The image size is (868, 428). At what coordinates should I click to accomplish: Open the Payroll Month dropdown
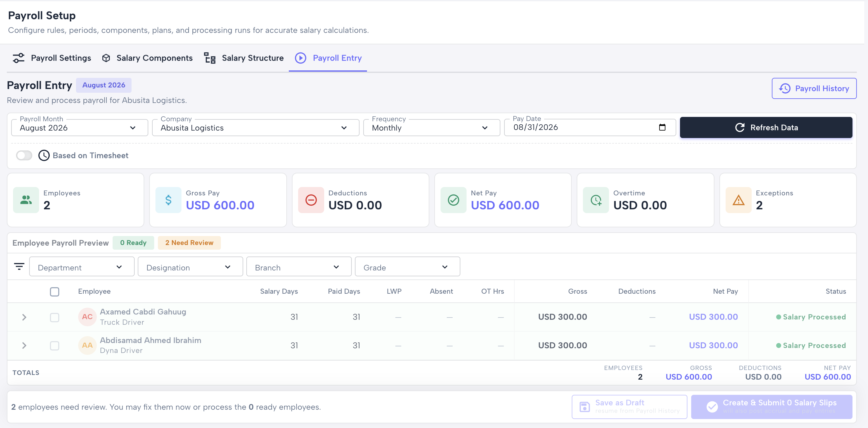[80, 128]
